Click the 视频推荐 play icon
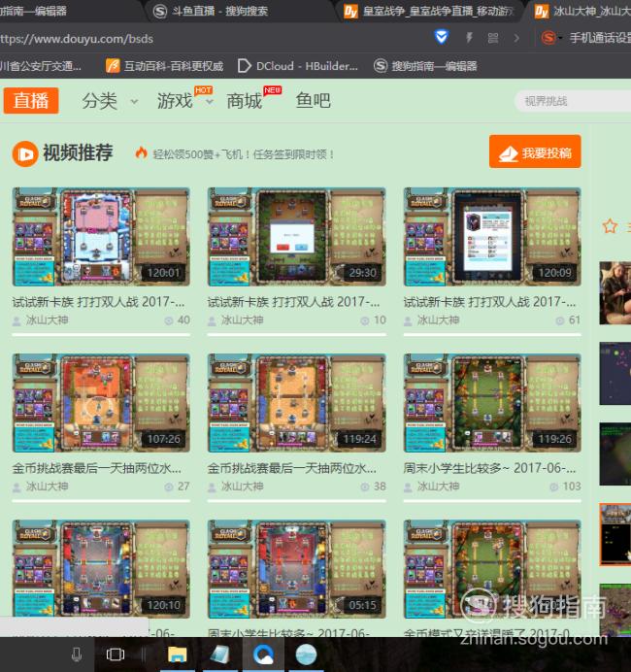The image size is (631, 672). (x=25, y=153)
